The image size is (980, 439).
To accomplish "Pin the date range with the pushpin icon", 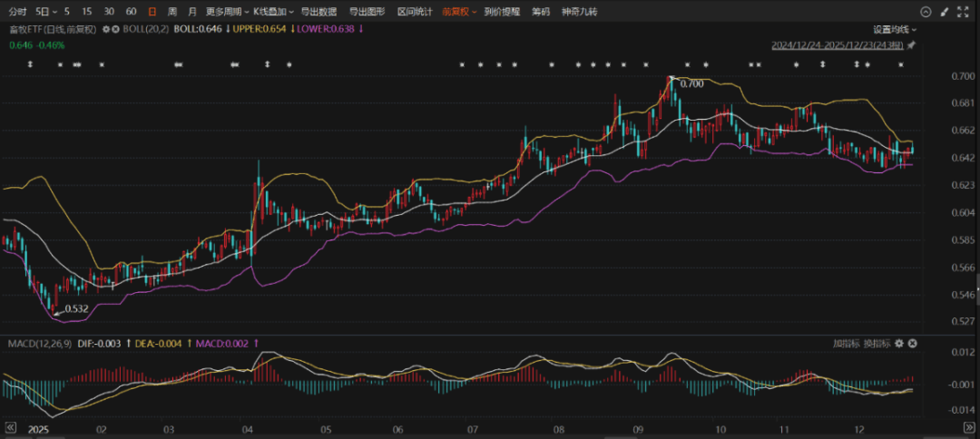I will tap(911, 44).
